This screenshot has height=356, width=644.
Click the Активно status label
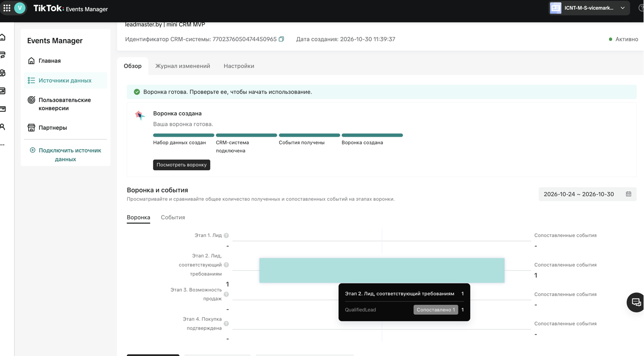click(627, 39)
